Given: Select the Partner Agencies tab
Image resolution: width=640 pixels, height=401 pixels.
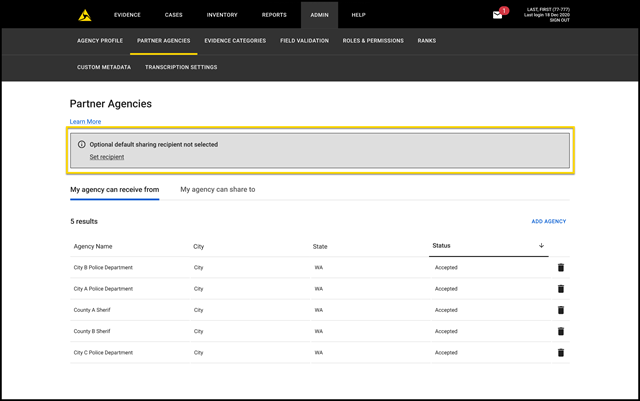Looking at the screenshot, I should click(163, 41).
